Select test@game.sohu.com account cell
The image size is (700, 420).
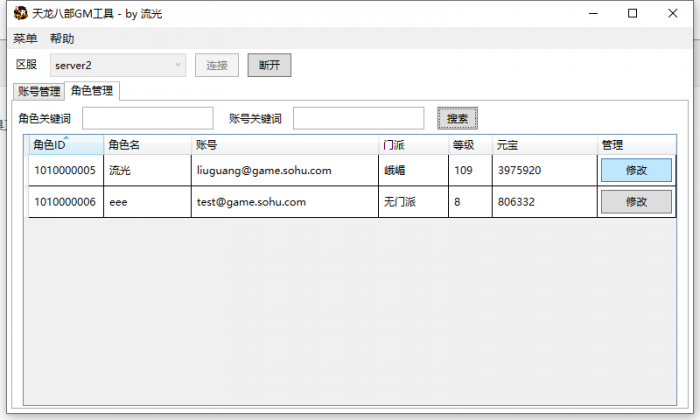coord(285,202)
